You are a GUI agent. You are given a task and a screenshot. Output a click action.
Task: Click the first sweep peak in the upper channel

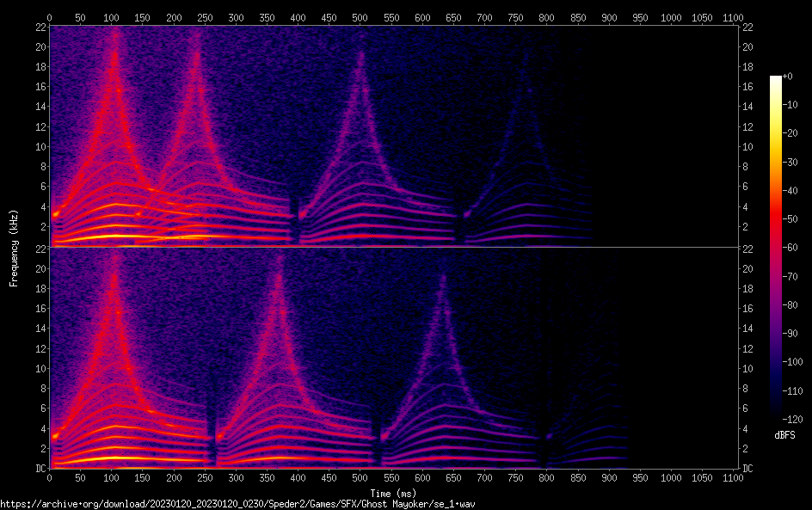114,43
